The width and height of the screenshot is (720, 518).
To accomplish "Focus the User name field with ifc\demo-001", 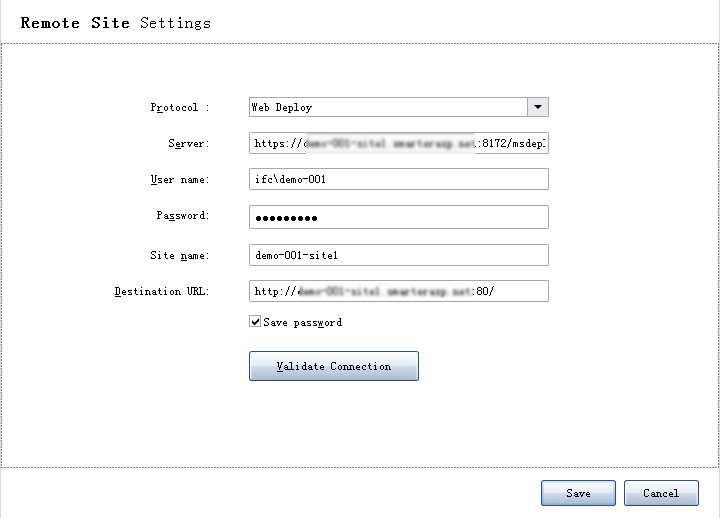I will pos(398,179).
